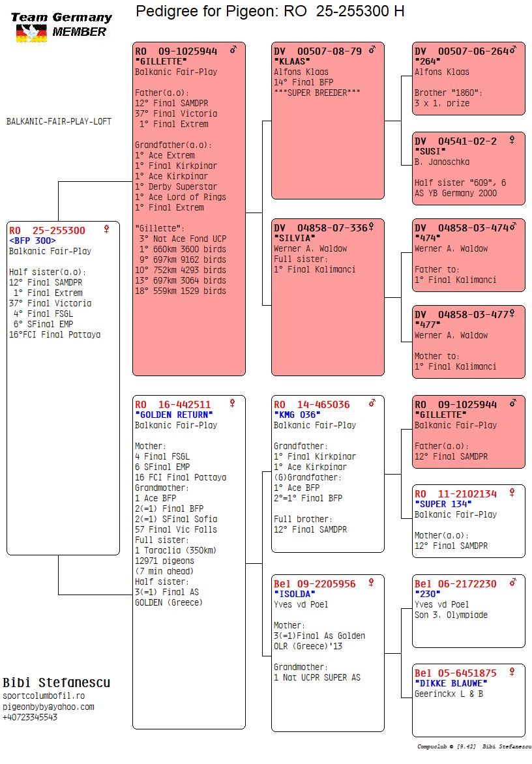This screenshot has width=532, height=764.
Task: Click the male symbol on the "230" box
Action: (512, 583)
